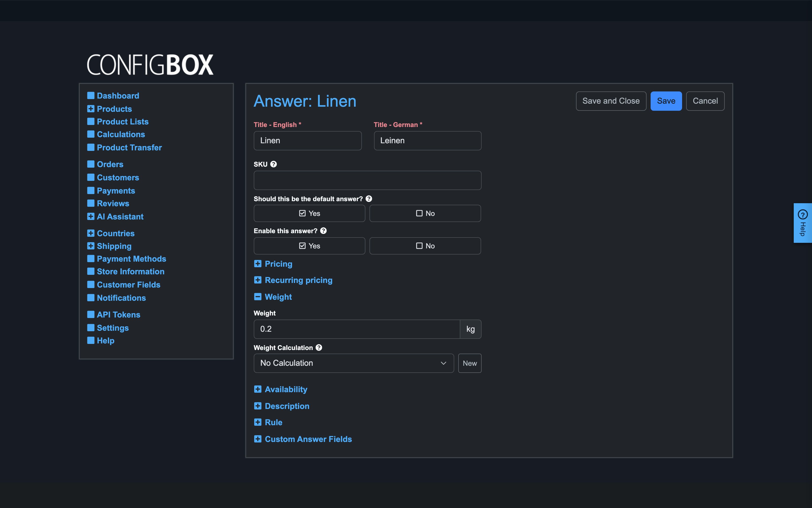Expand the Pricing section
This screenshot has height=508, width=812.
tap(273, 264)
